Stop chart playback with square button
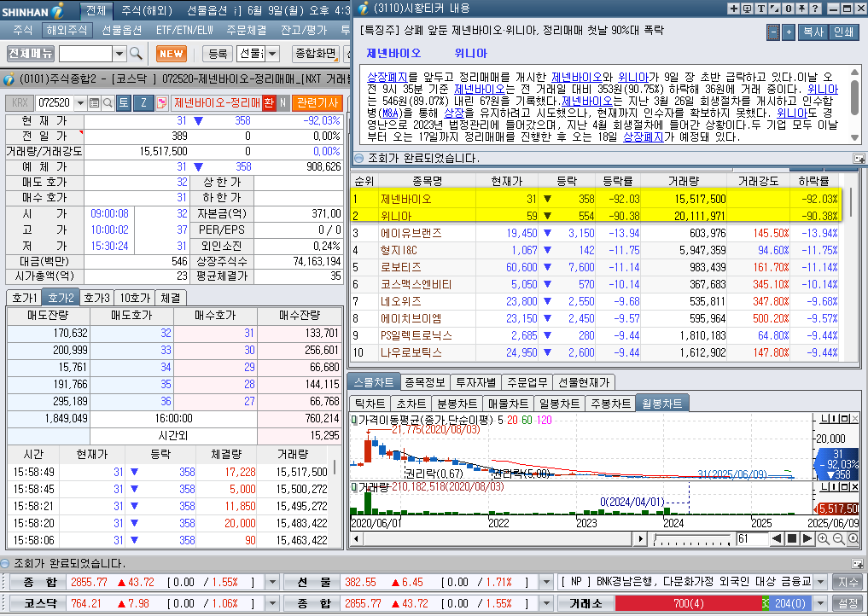Image resolution: width=868 pixels, height=616 pixels. pyautogui.click(x=792, y=538)
